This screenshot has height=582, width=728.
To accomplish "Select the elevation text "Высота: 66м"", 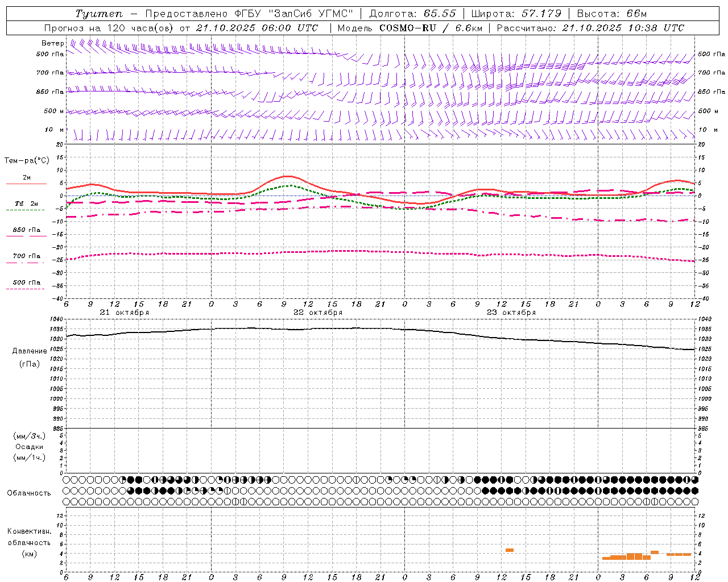I will coord(612,14).
